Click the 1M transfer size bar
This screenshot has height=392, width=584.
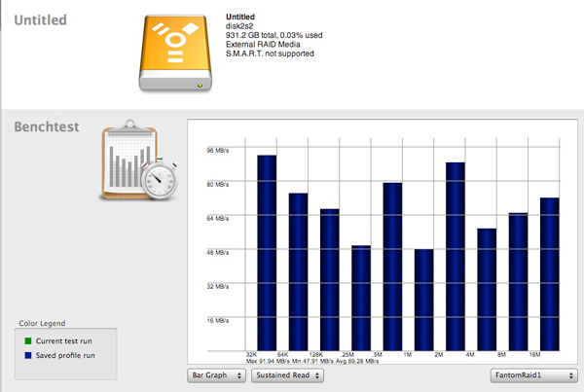(x=423, y=300)
